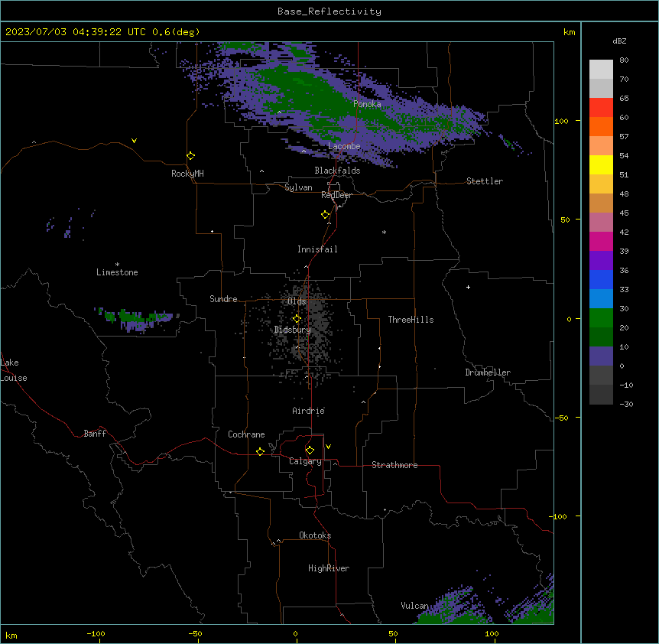Select the red 60-65 dBZ legend swatch

click(601, 108)
